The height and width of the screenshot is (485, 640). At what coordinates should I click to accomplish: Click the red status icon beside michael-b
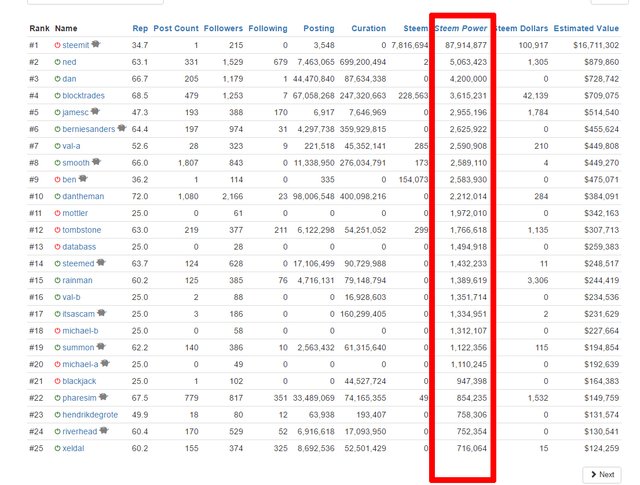point(58,331)
